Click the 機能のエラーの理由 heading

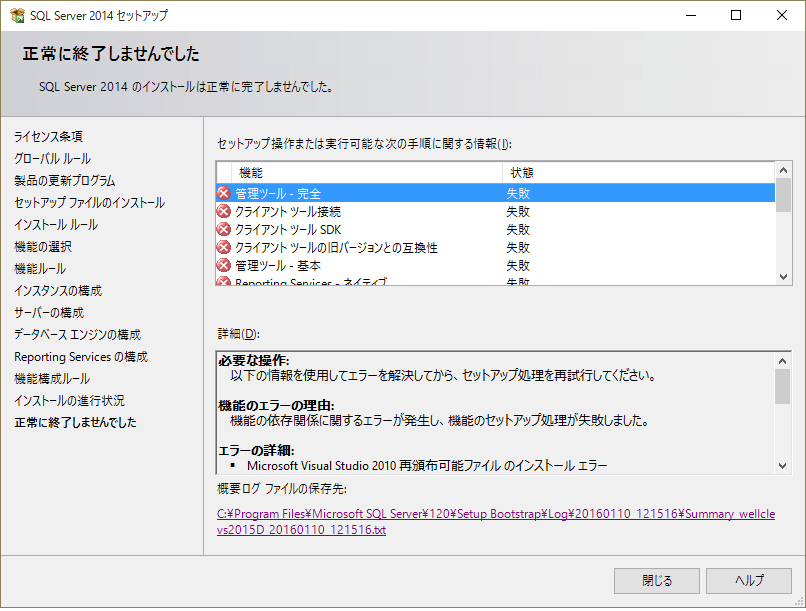(277, 405)
